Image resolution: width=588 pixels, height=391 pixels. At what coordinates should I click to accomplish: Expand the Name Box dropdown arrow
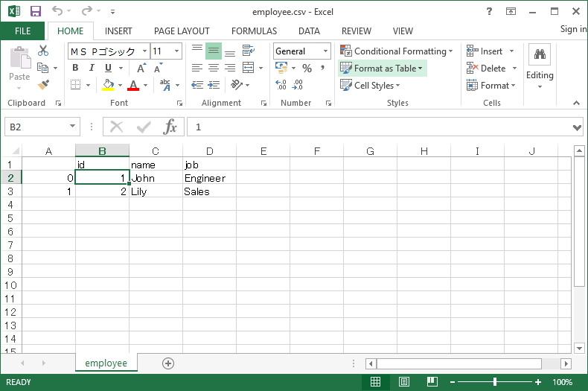pyautogui.click(x=71, y=127)
